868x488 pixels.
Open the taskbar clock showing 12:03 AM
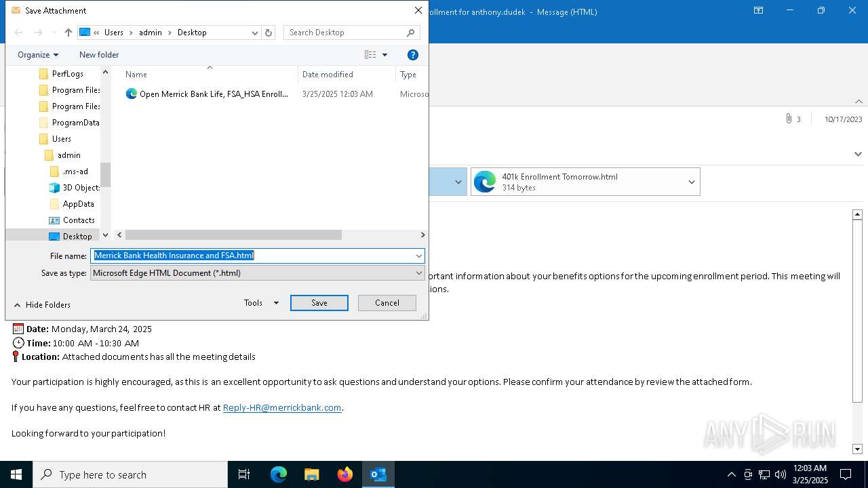pos(810,474)
